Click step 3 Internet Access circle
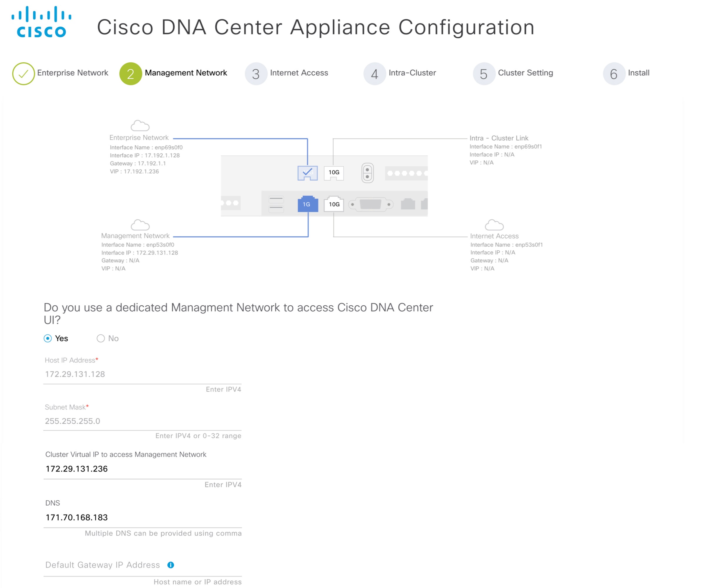The width and height of the screenshot is (713, 588). click(x=256, y=74)
